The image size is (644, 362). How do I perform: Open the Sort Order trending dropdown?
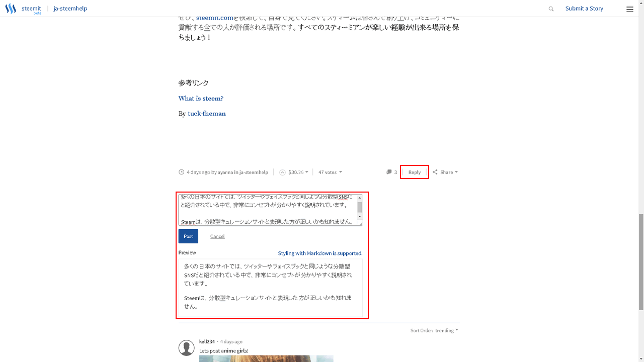point(447,330)
